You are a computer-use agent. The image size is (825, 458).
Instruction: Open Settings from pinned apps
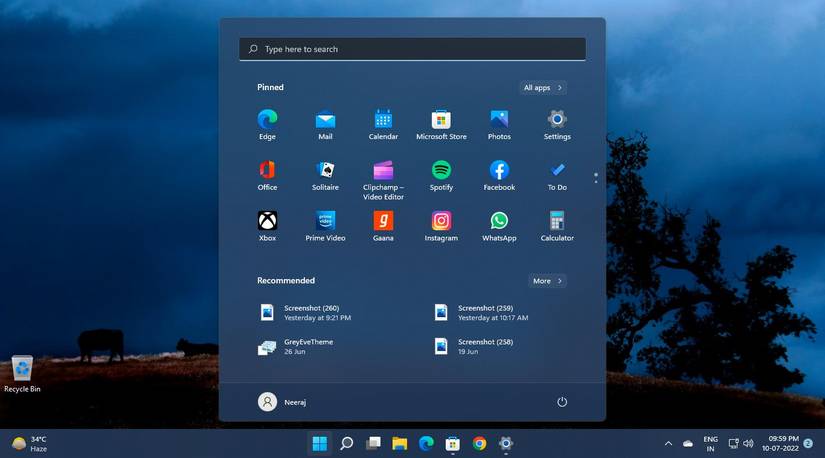coord(557,125)
